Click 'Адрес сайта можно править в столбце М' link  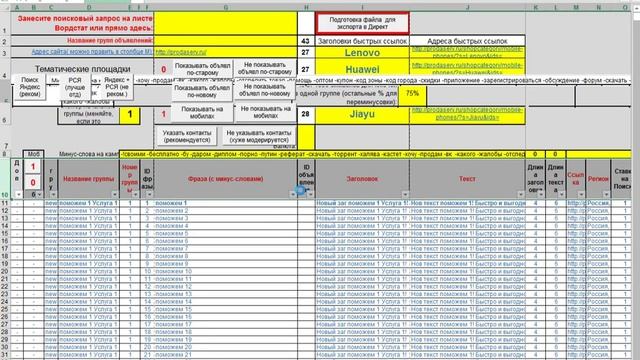pyautogui.click(x=92, y=52)
